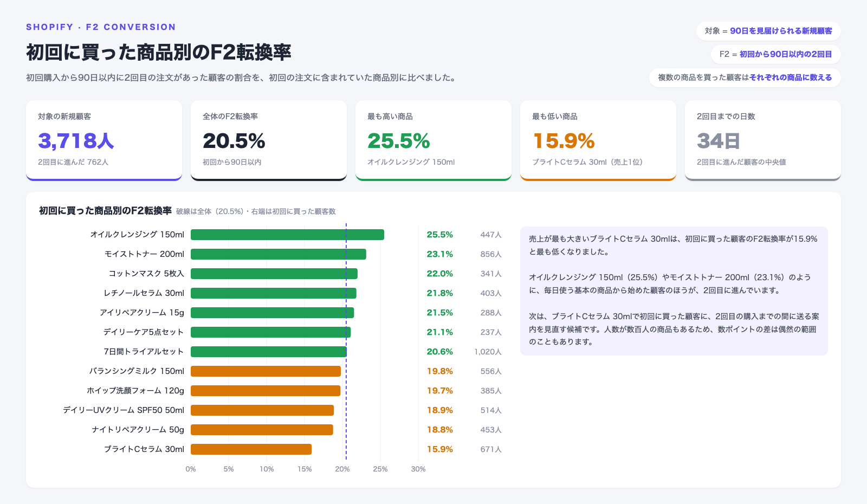Click the レチノールセラム 30ml bar
Image resolution: width=867 pixels, height=504 pixels.
tap(274, 293)
